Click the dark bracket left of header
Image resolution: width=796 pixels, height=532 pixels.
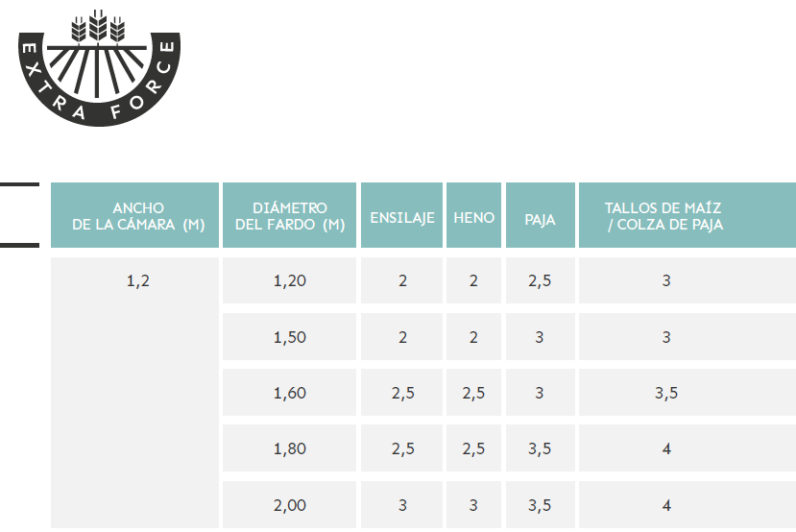pyautogui.click(x=19, y=215)
